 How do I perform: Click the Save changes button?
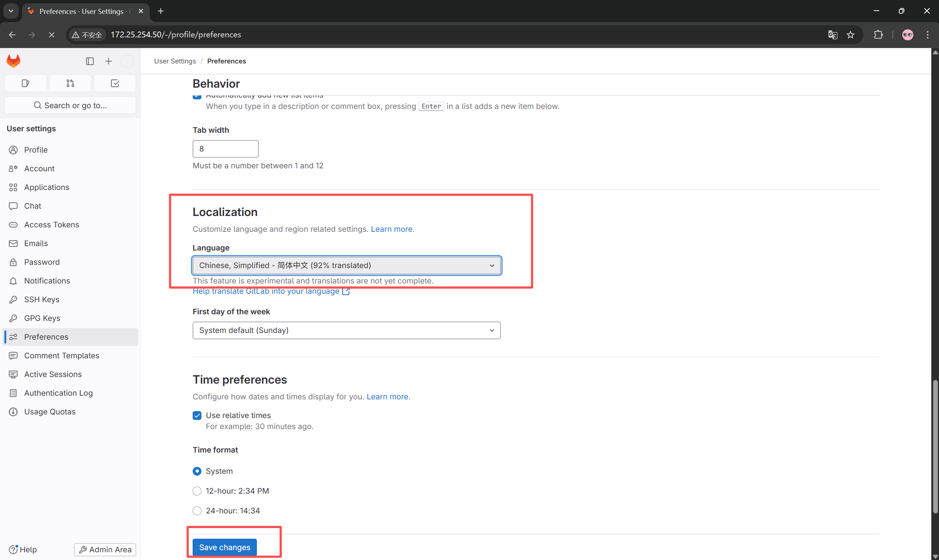(225, 547)
